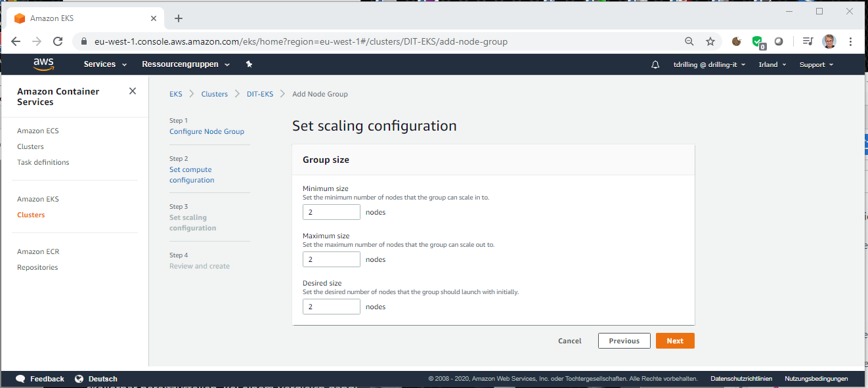Open the Support dropdown menu
This screenshot has width=868, height=388.
point(816,64)
